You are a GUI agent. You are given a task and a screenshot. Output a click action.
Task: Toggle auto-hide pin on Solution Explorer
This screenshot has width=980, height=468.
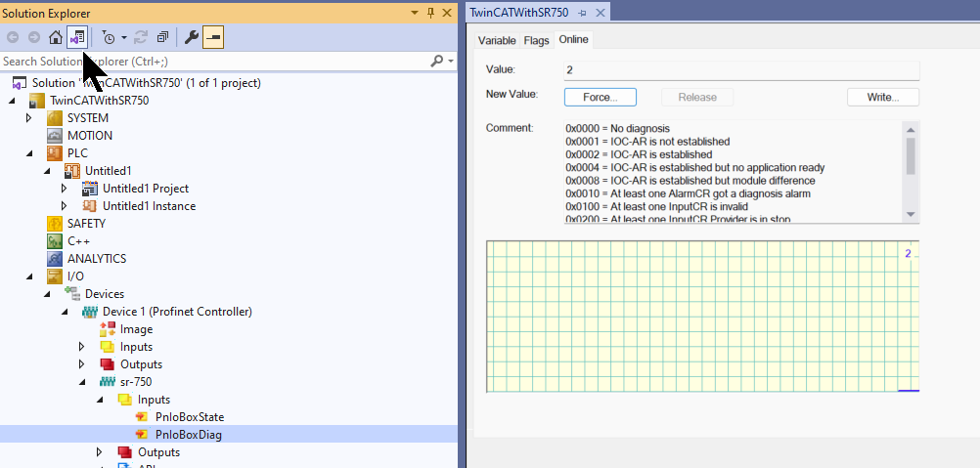430,13
